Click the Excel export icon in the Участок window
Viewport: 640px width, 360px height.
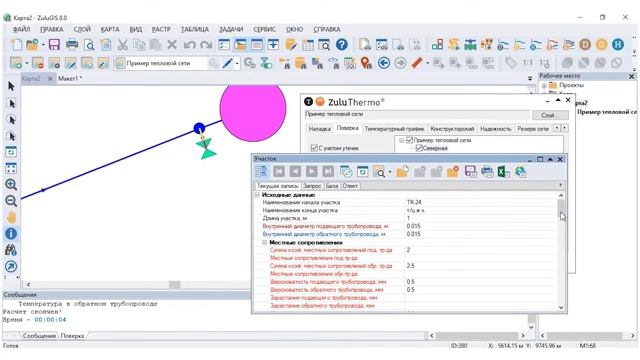click(503, 172)
